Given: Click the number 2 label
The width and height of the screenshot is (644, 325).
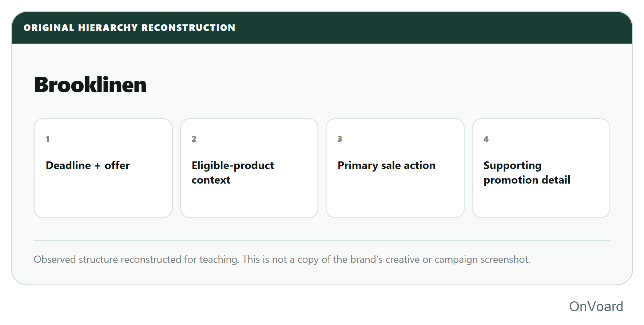Looking at the screenshot, I should click(194, 139).
